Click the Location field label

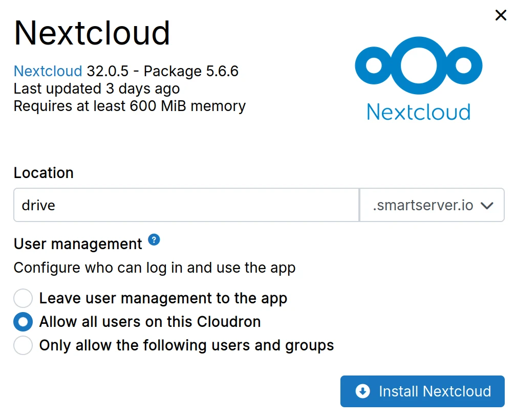[x=44, y=173]
